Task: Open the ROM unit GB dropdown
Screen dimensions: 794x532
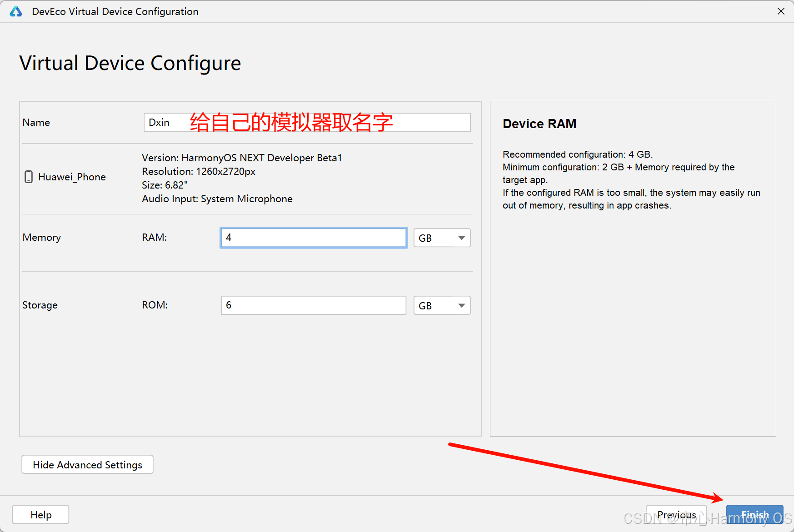Action: click(442, 306)
